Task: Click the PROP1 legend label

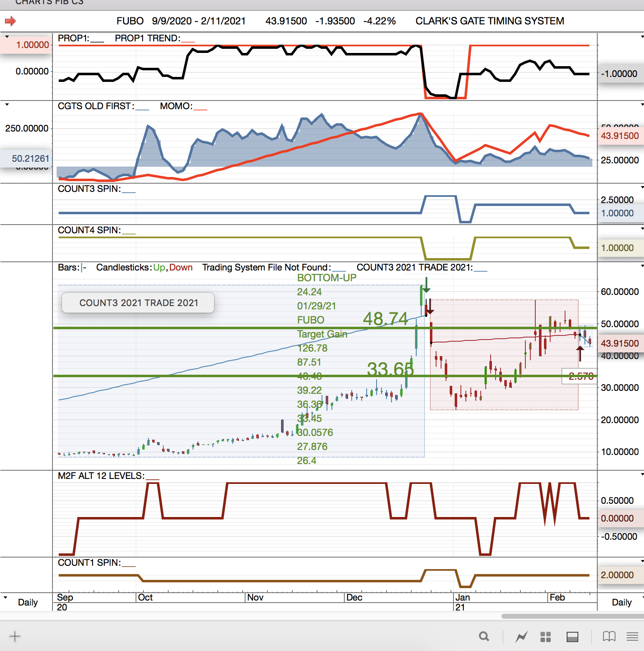Action: (x=74, y=38)
